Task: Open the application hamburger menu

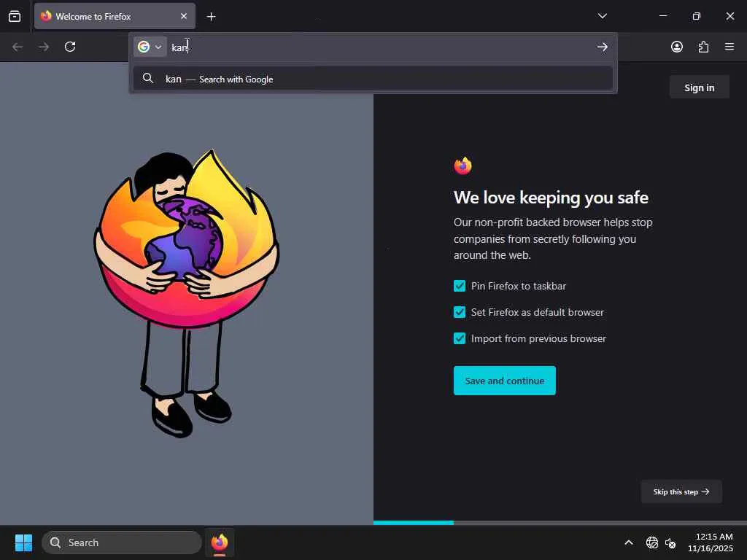Action: pyautogui.click(x=729, y=47)
